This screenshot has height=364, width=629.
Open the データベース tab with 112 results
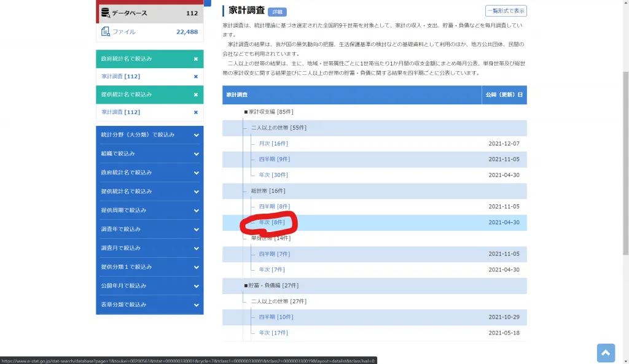(x=150, y=14)
